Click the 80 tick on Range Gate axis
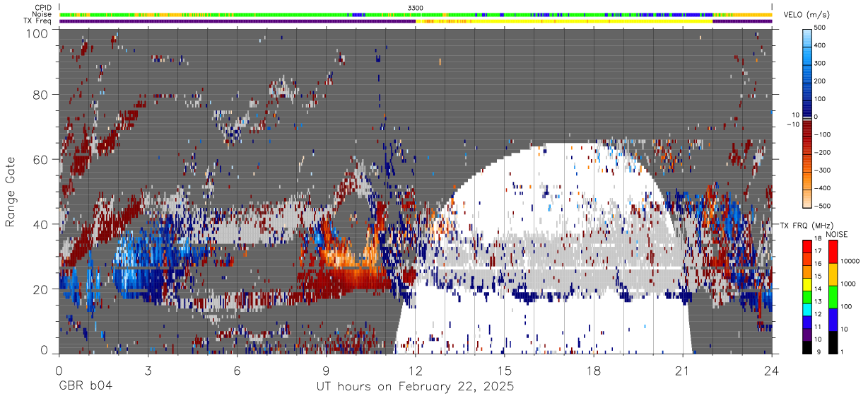 click(x=41, y=95)
